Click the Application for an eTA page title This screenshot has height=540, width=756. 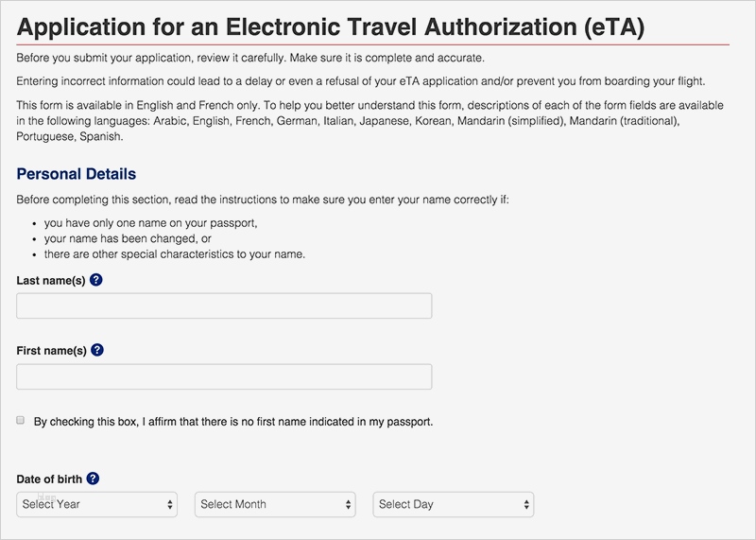tap(331, 26)
